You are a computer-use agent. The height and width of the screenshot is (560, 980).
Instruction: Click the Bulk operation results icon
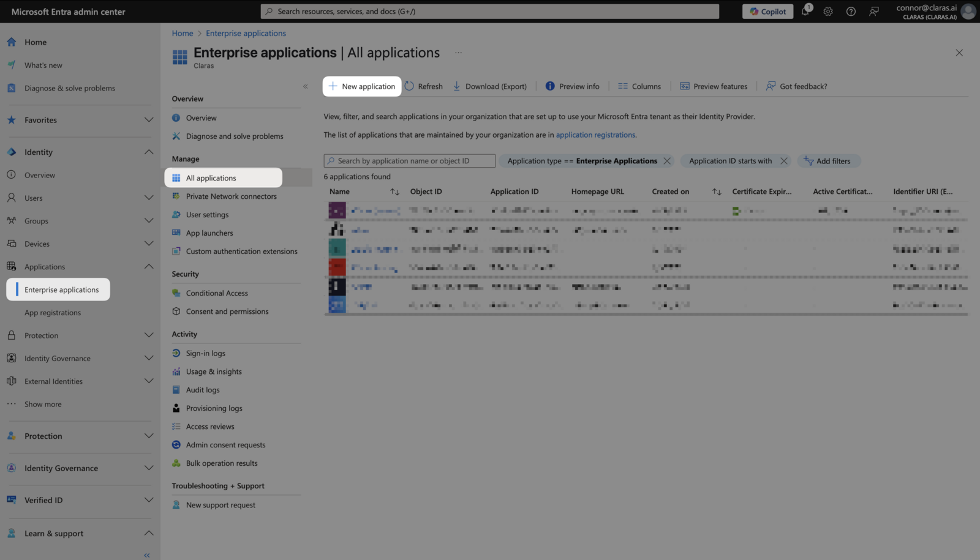coord(176,463)
